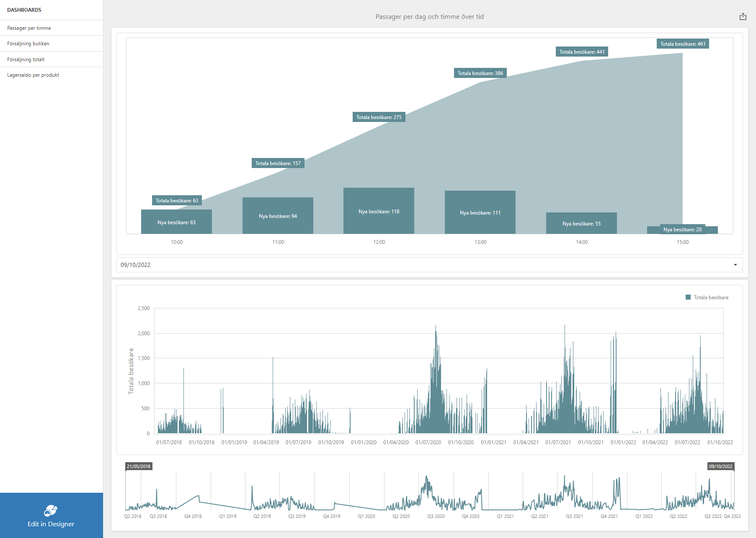Click the Totala besökare legend label
756x538 pixels.
(711, 297)
